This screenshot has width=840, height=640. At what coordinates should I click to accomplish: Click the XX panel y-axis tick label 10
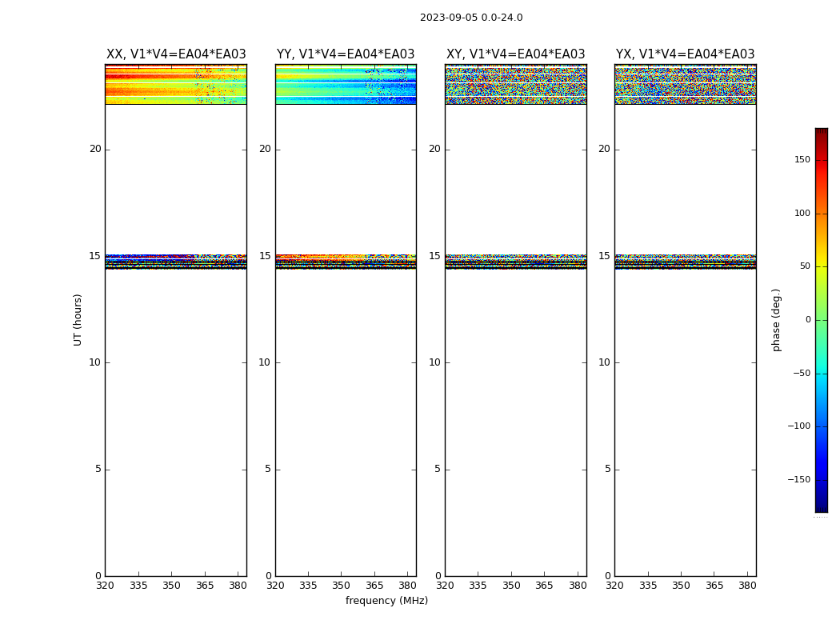click(x=95, y=362)
